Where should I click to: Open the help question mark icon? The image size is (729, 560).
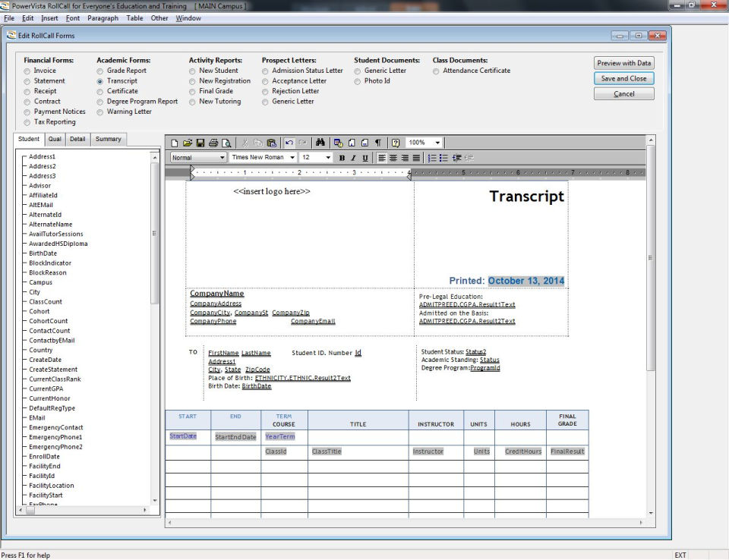(x=396, y=143)
